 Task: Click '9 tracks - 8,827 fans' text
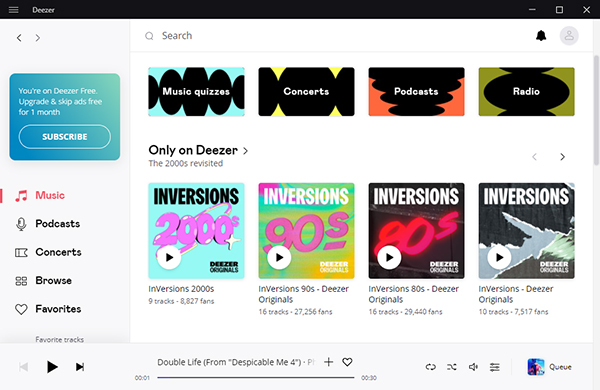tap(181, 301)
